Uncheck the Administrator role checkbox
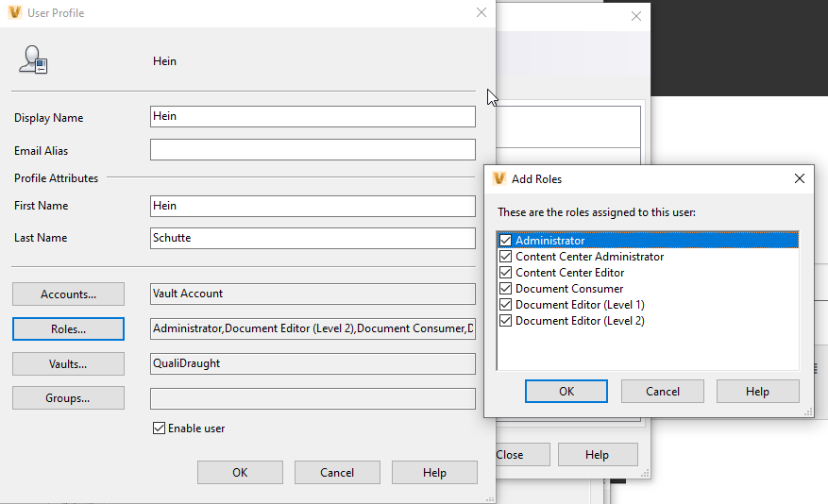This screenshot has width=828, height=504. [505, 241]
